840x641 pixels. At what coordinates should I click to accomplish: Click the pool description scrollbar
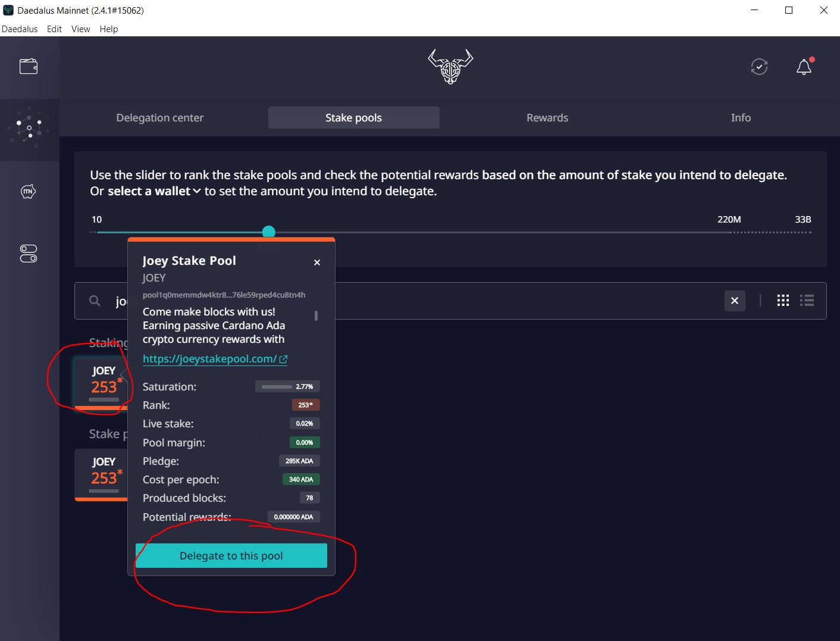(x=316, y=315)
